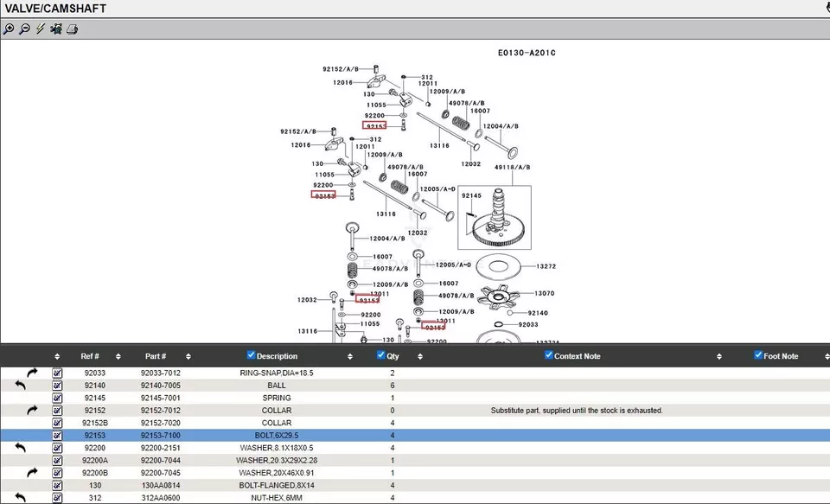Sort the table by Ref # column
This screenshot has width=830, height=504.
[x=90, y=356]
